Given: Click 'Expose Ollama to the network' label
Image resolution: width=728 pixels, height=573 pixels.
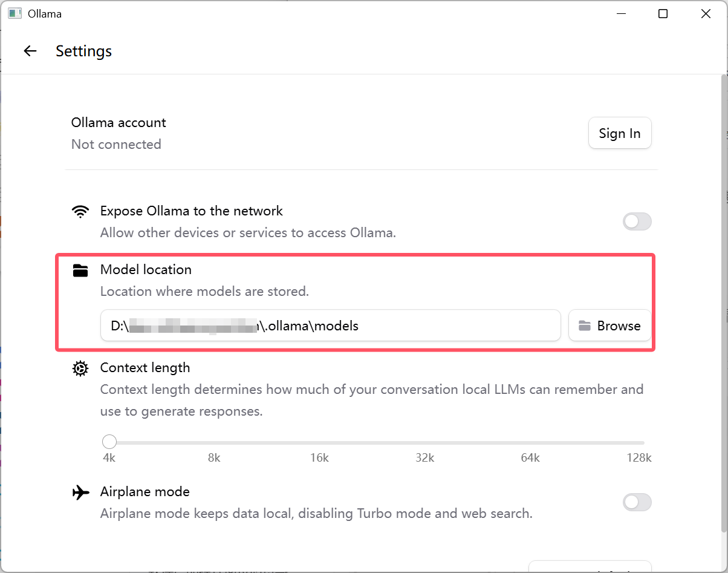Looking at the screenshot, I should click(192, 211).
